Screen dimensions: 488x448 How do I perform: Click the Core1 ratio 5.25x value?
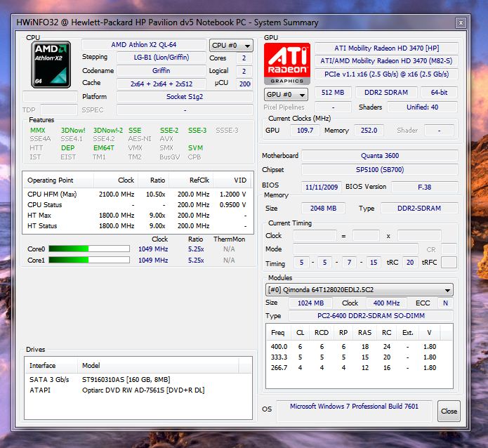point(196,261)
